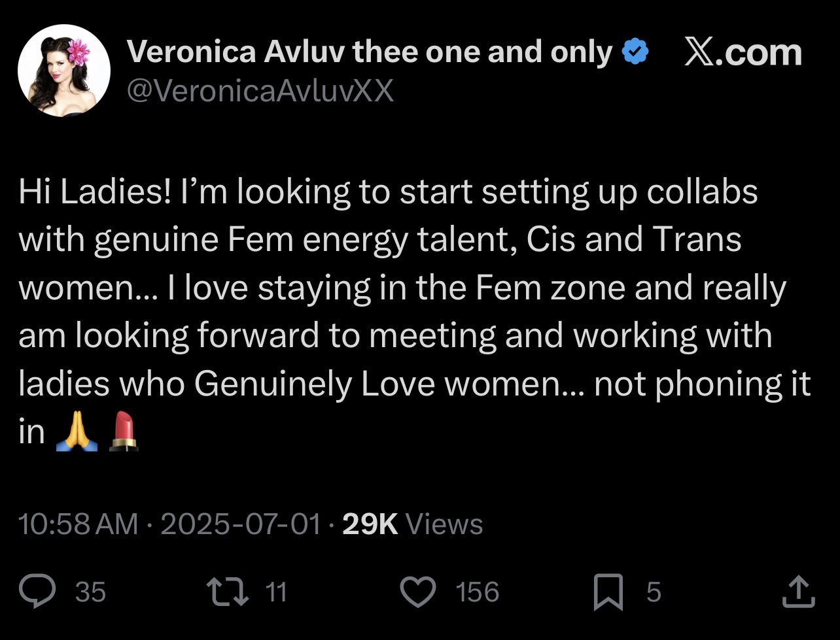Select the 2025-07-01 post date
This screenshot has width=840, height=640.
[241, 524]
